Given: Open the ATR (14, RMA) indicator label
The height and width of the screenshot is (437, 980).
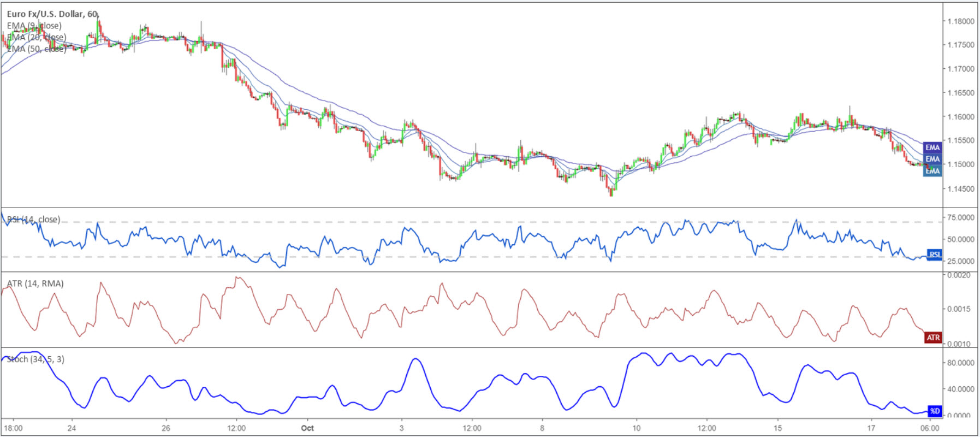Looking at the screenshot, I should click(35, 284).
